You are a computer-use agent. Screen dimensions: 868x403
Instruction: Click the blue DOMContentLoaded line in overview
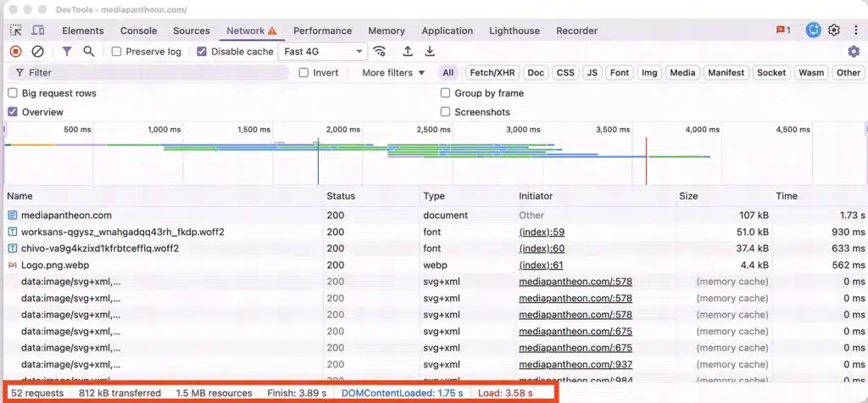tap(319, 160)
